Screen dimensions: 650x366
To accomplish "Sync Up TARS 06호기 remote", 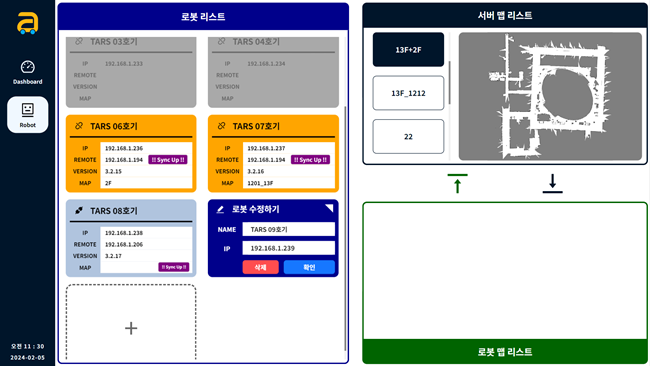I will 168,160.
